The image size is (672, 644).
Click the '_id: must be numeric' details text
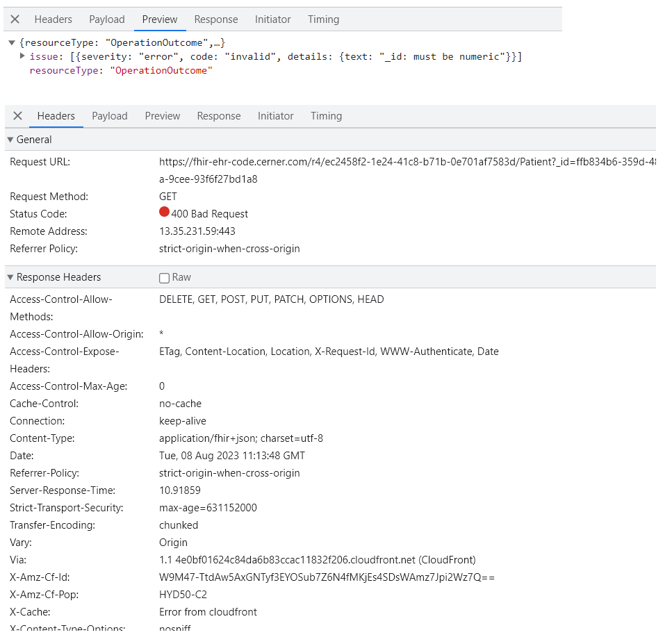click(442, 56)
